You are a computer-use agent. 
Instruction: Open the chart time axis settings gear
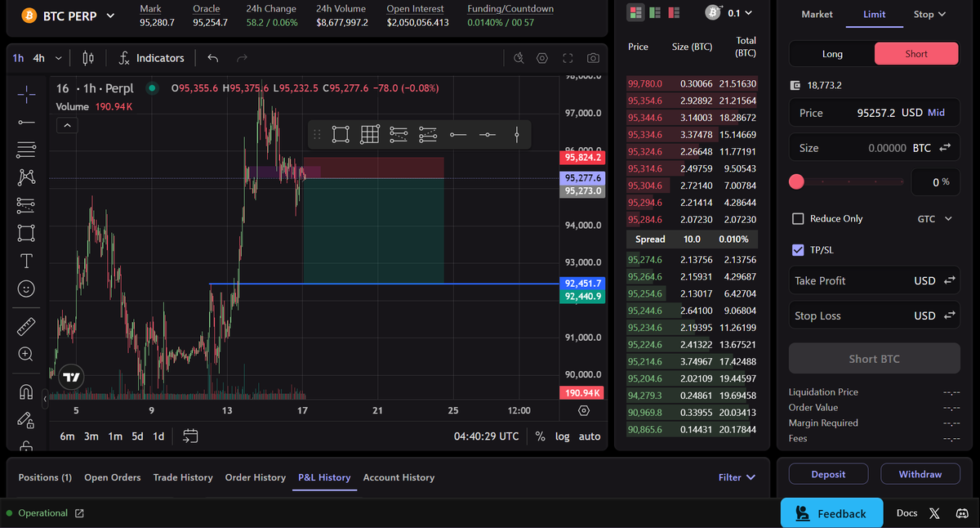[584, 410]
